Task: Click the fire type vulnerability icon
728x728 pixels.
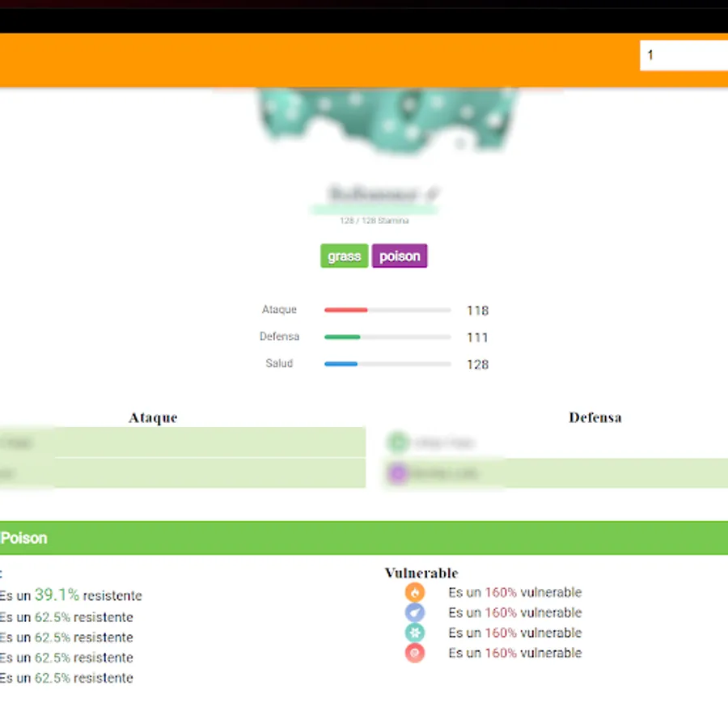Action: pyautogui.click(x=415, y=592)
